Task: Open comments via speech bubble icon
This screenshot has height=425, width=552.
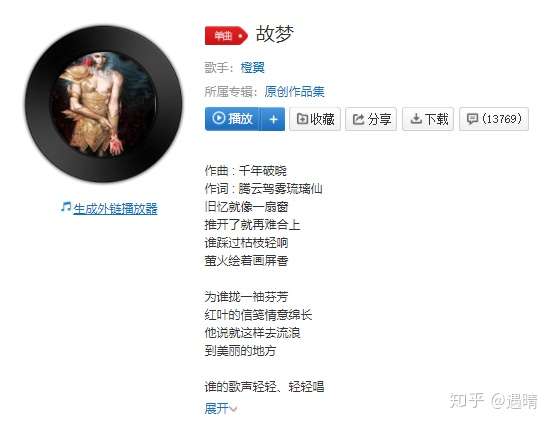Action: 472,119
